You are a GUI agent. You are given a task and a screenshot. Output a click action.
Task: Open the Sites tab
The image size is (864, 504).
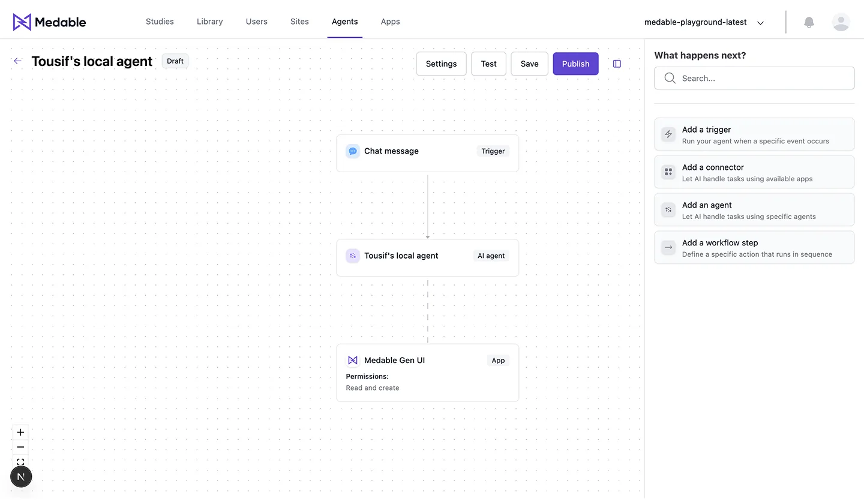point(299,22)
